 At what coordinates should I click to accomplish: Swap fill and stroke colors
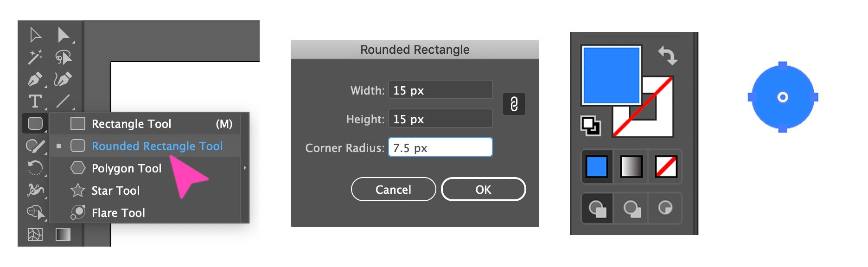(x=668, y=55)
